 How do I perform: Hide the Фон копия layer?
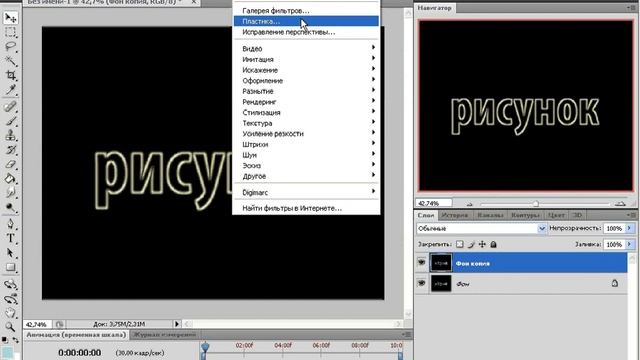(x=422, y=263)
